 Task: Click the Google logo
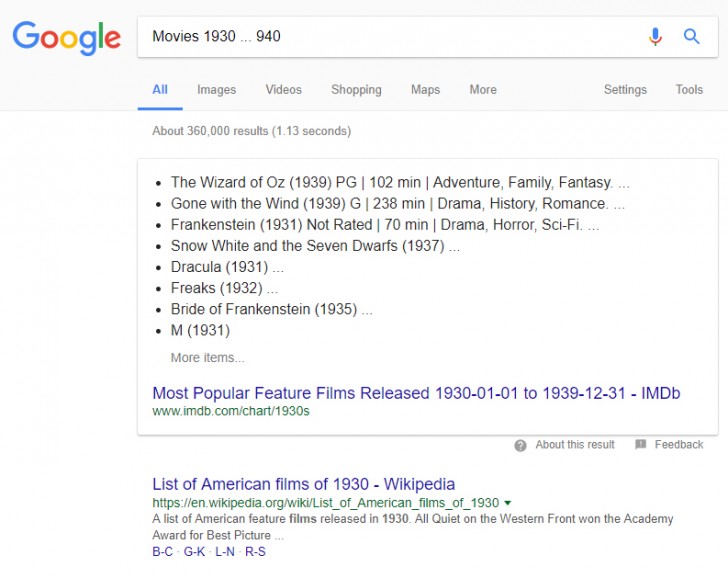point(66,37)
